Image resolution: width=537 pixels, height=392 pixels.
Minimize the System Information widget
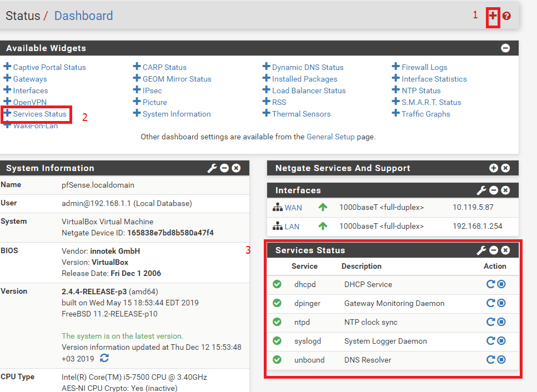[224, 168]
